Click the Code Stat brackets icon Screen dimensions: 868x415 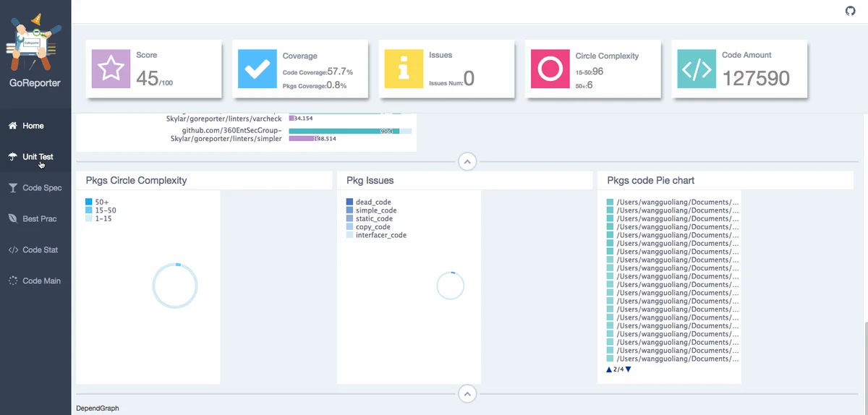tap(13, 250)
